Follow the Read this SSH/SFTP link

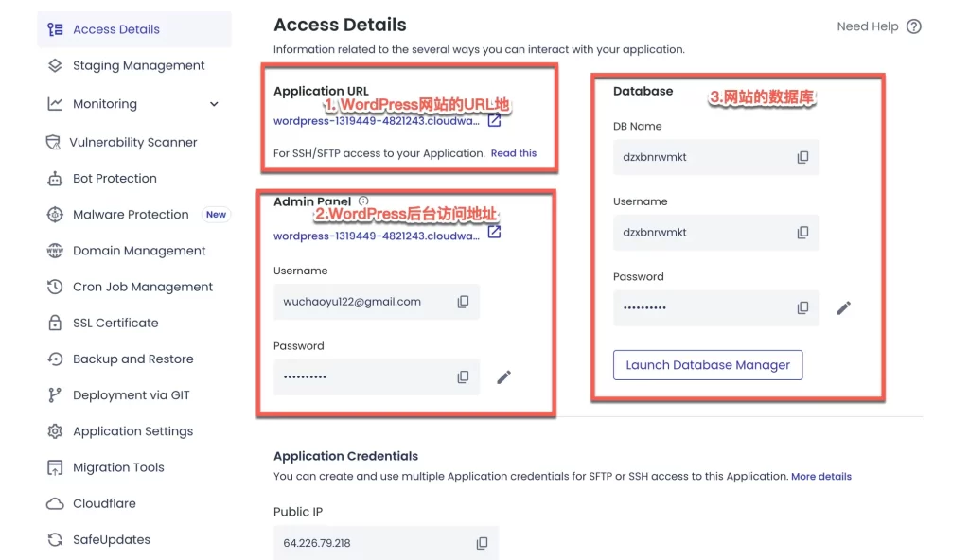pos(514,153)
